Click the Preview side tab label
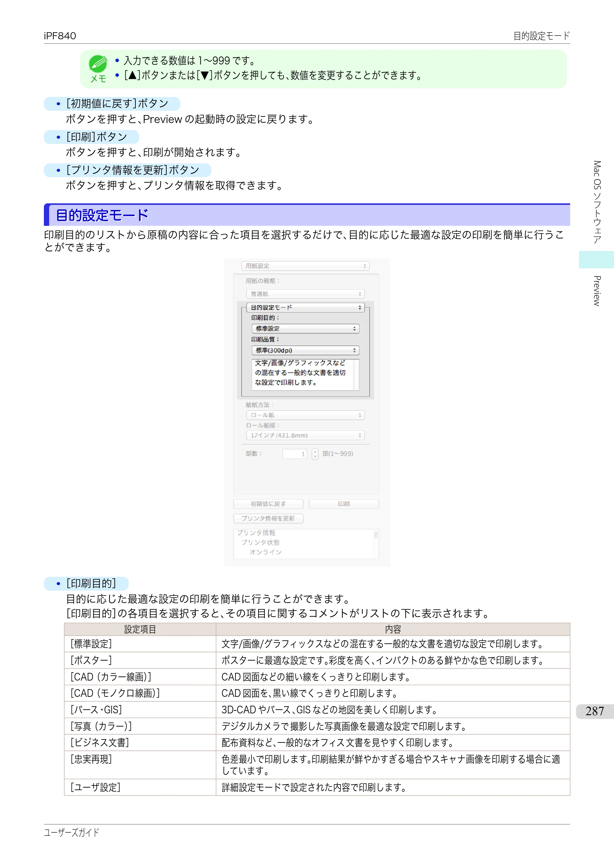 [597, 291]
